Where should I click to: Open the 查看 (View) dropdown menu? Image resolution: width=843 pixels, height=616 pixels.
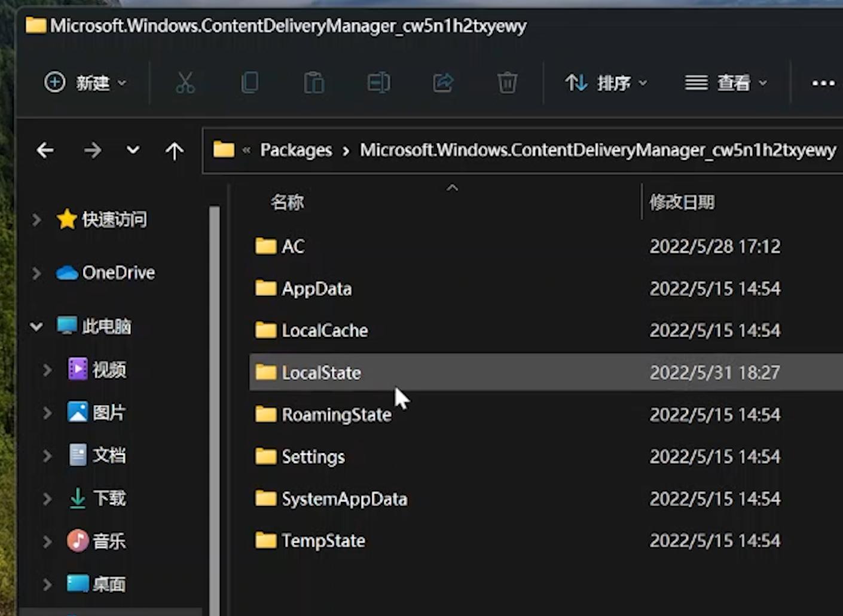click(726, 82)
